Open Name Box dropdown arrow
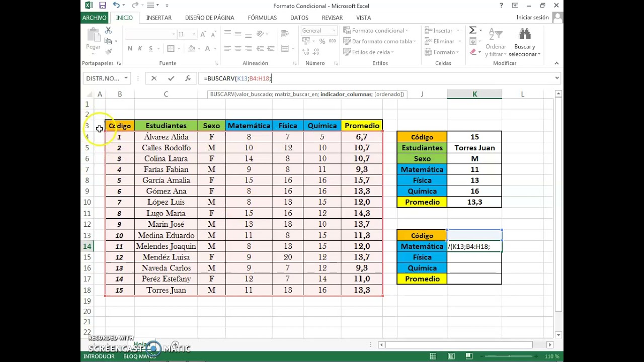 [126, 78]
